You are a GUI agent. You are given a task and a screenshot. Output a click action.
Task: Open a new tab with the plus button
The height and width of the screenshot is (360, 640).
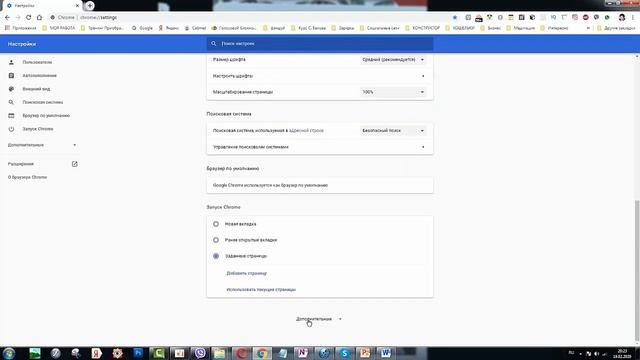click(90, 6)
